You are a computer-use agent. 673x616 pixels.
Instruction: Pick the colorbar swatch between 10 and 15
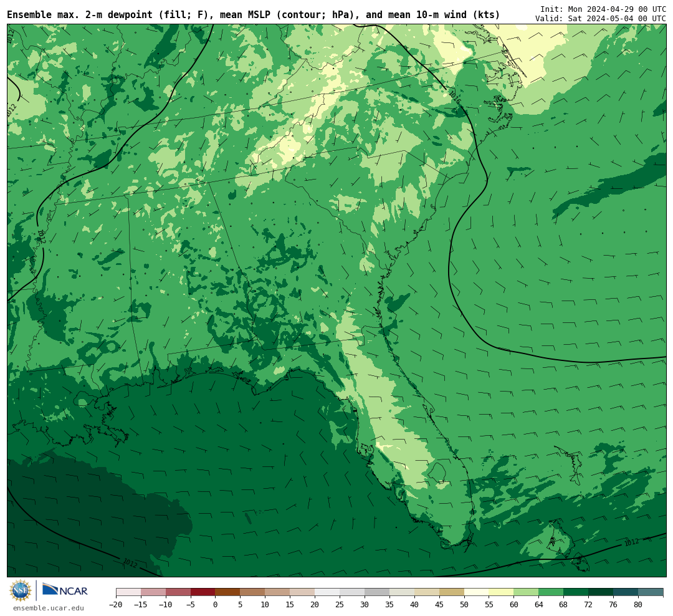tap(278, 592)
